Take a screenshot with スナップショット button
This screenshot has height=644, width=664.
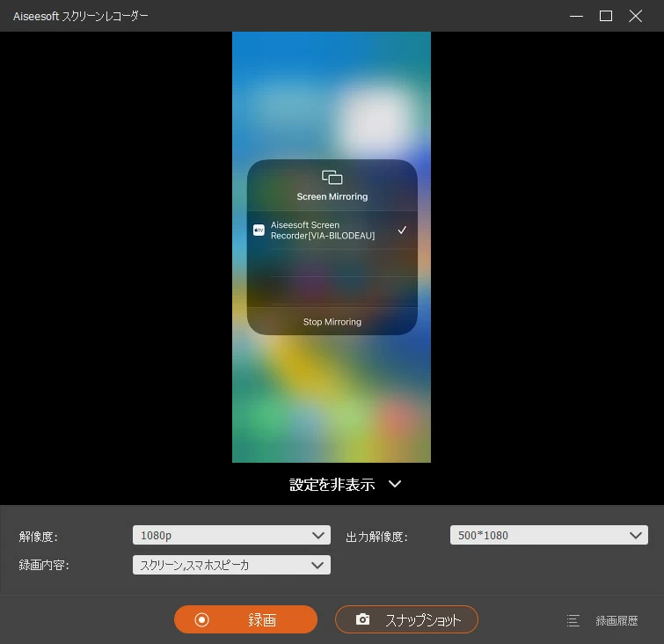pyautogui.click(x=406, y=620)
